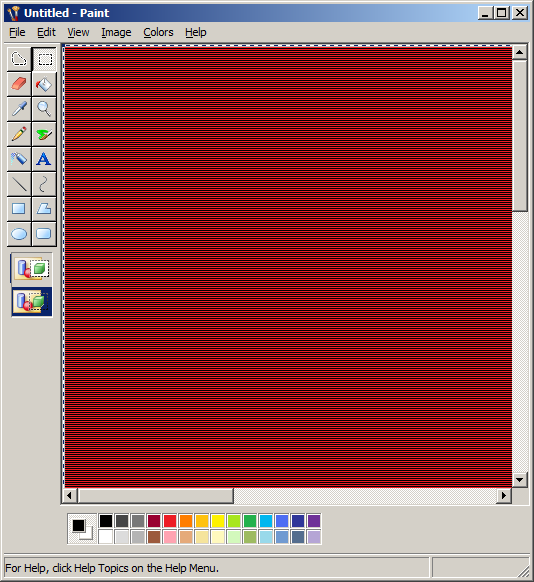
Task: Open the Colors menu
Action: tap(158, 32)
